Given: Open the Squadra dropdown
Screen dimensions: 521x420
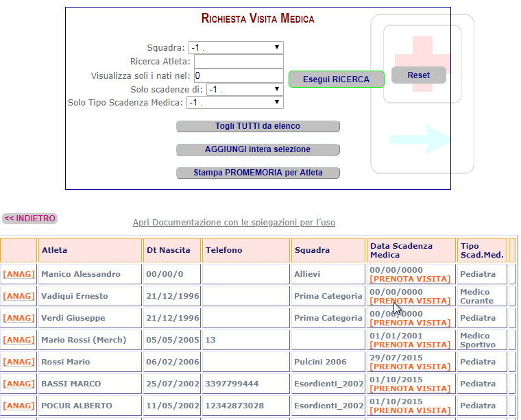Looking at the screenshot, I should [x=236, y=48].
